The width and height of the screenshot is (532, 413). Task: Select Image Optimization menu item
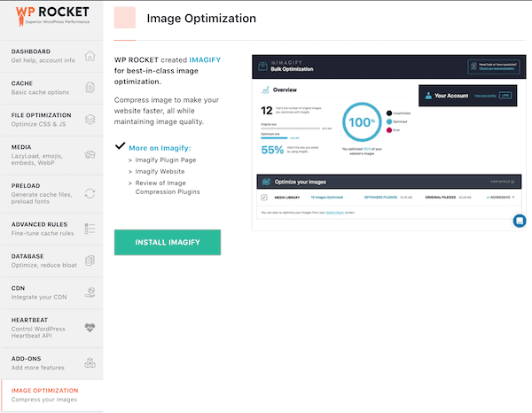tap(52, 395)
